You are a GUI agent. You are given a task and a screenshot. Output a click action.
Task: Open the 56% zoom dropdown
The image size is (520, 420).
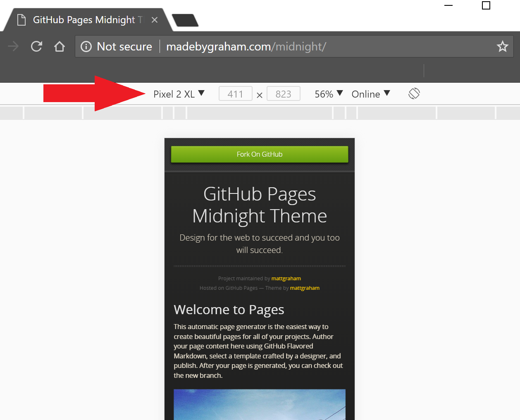click(x=329, y=94)
